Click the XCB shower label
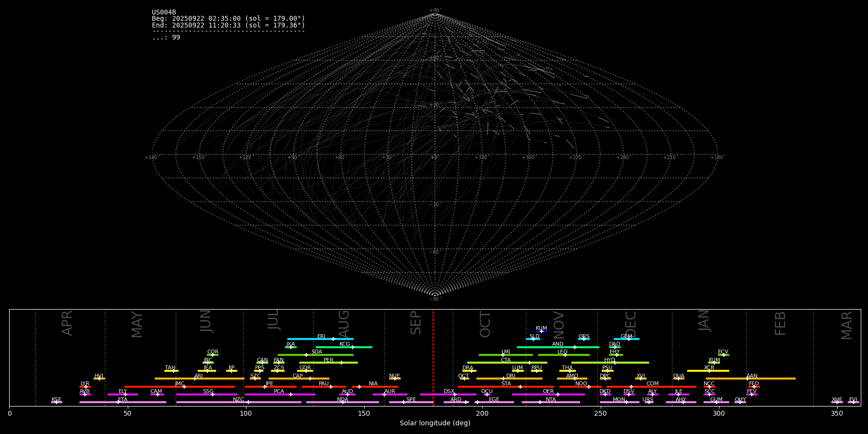 tap(709, 368)
